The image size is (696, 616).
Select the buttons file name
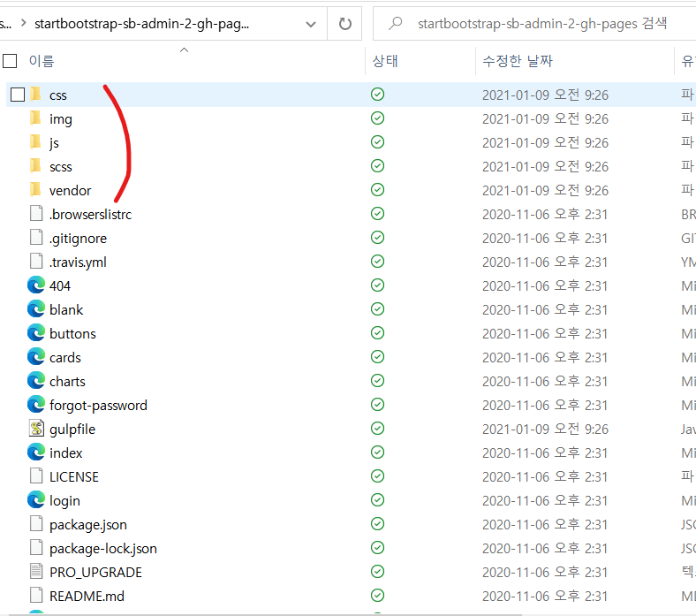click(72, 334)
